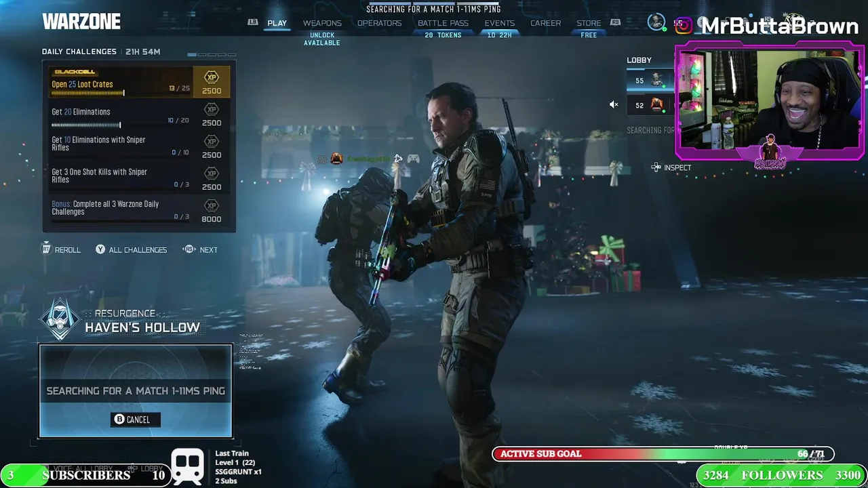Screen dimensions: 868x488
Task: Click the reroll controller icon
Action: pos(46,249)
